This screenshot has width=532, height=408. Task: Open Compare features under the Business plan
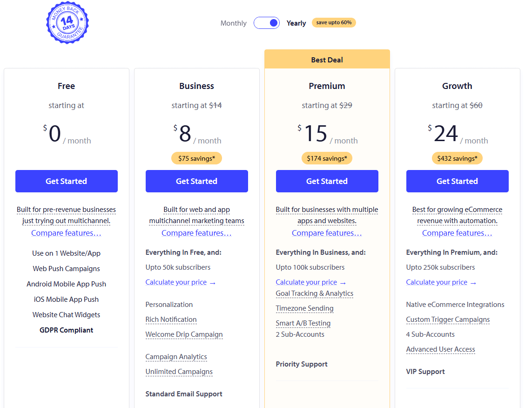(x=196, y=233)
